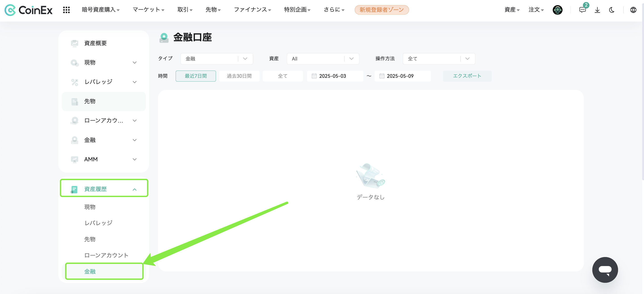
Task: Select the 過去30日間 time filter
Action: tap(239, 76)
